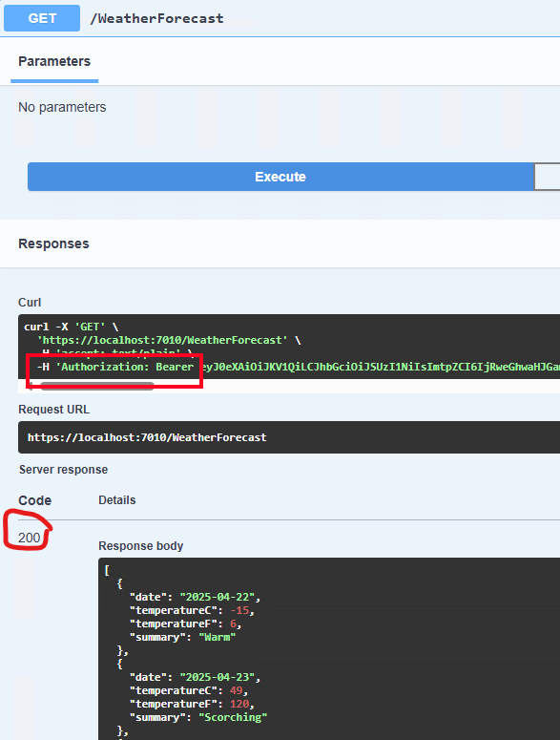The height and width of the screenshot is (740, 560).
Task: Click the Request URL value box
Action: [x=289, y=437]
